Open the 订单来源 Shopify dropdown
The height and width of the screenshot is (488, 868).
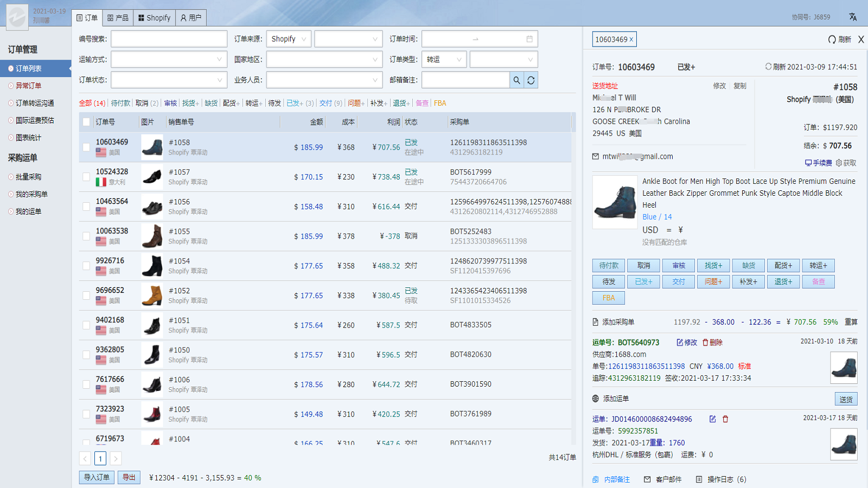(x=289, y=39)
